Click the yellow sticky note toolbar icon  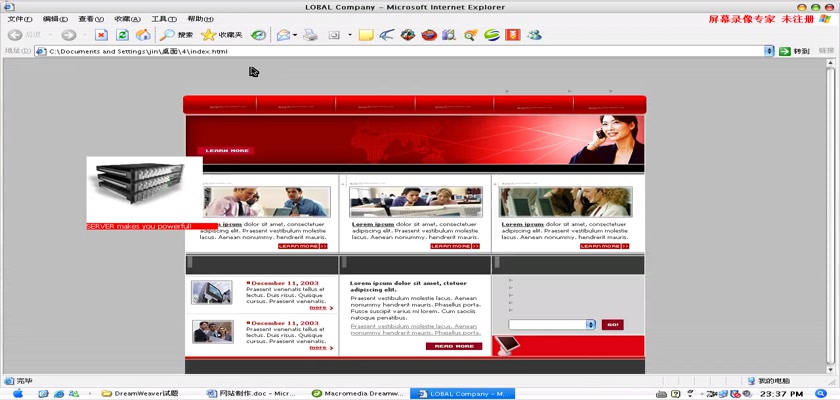tap(366, 35)
